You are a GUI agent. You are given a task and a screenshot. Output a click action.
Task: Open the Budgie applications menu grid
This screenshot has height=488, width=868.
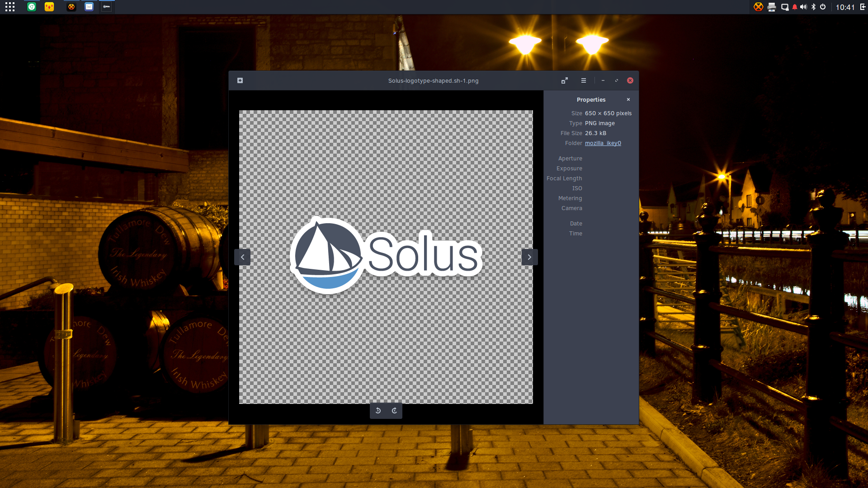(10, 7)
